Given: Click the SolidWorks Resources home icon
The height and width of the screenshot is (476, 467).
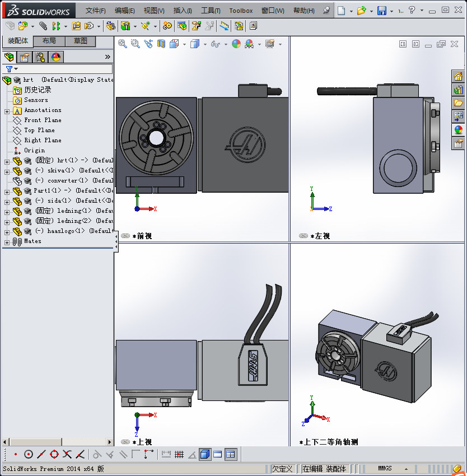Looking at the screenshot, I should [458, 76].
